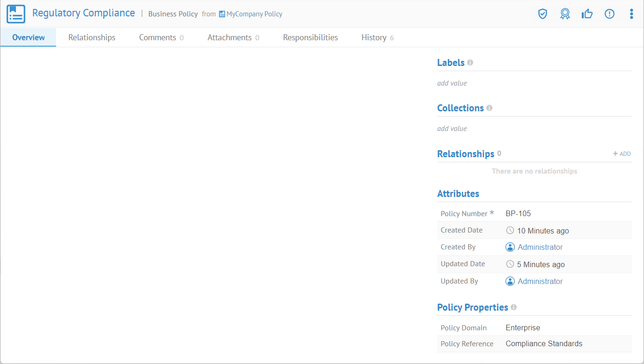Click the info icon next to Labels
This screenshot has width=644, height=364.
(470, 63)
